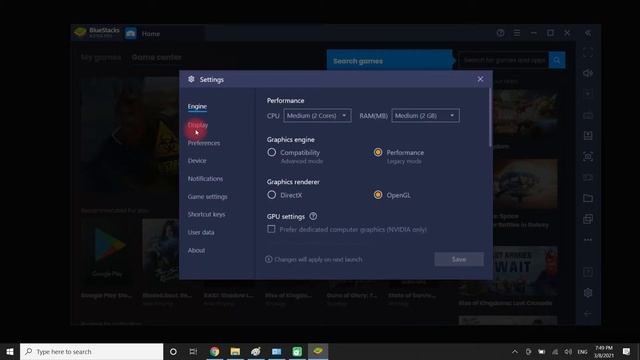640x360 pixels.
Task: Open the About section
Action: [x=196, y=250]
